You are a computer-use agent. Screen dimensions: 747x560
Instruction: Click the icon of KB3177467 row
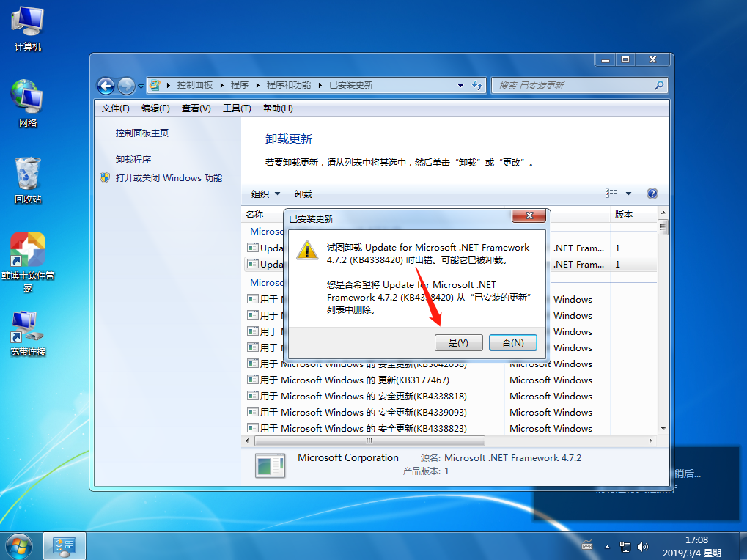point(252,380)
